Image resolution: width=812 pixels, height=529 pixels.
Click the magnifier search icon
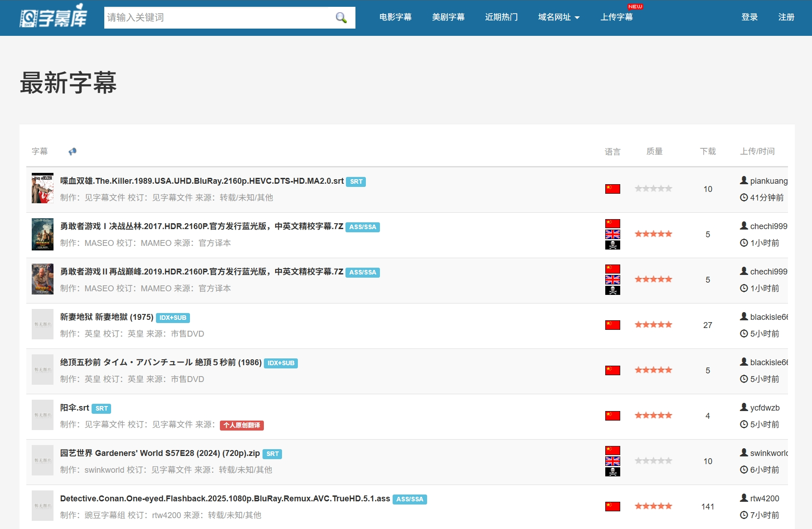tap(341, 18)
